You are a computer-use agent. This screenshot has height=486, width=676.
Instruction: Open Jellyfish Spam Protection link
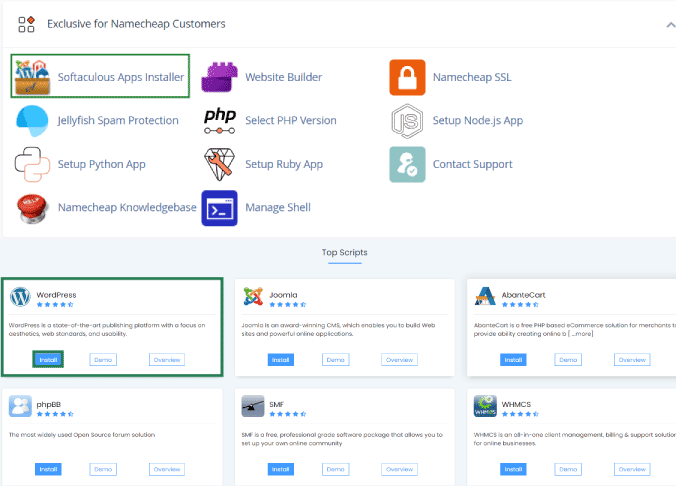[118, 120]
